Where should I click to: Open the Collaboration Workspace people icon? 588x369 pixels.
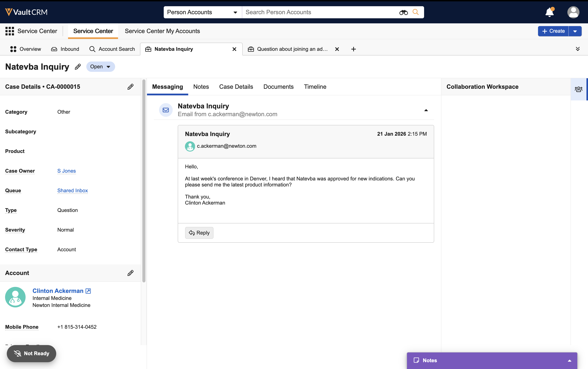[578, 89]
